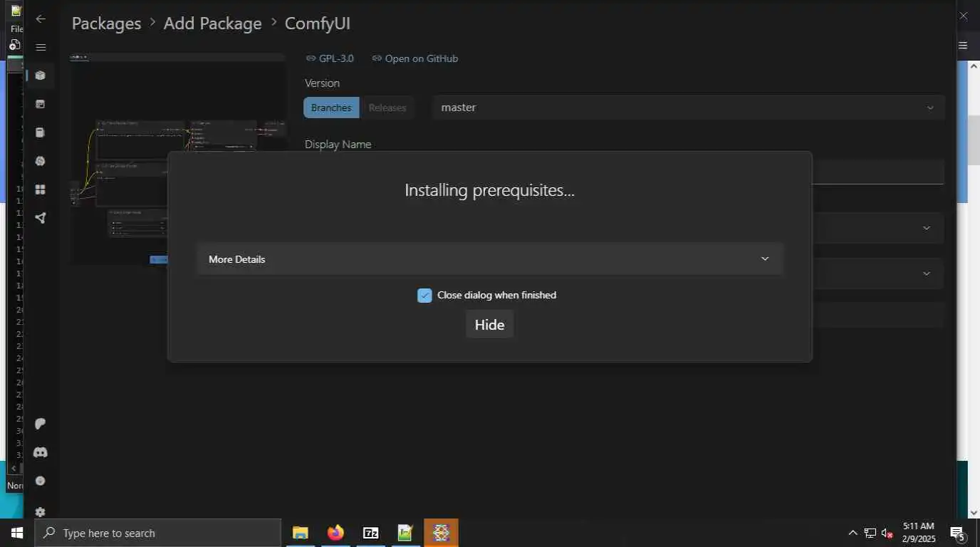Viewport: 980px width, 547px height.
Task: Open the hamburger menu in background window
Action: (x=963, y=45)
